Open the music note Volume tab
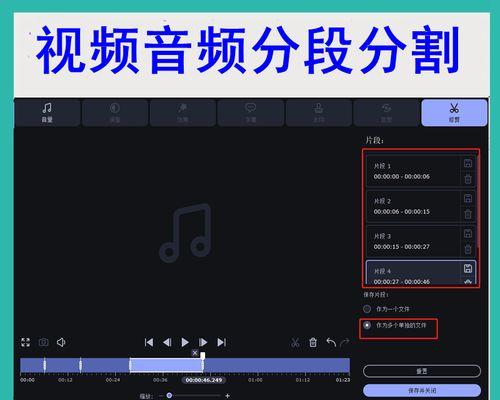Screen dimensions: 500x400 (47, 113)
